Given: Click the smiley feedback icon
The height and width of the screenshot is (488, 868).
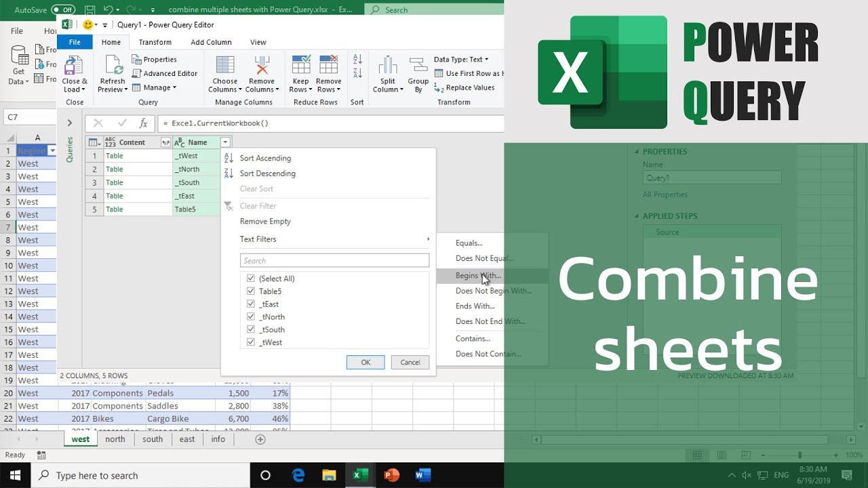Looking at the screenshot, I should 88,24.
